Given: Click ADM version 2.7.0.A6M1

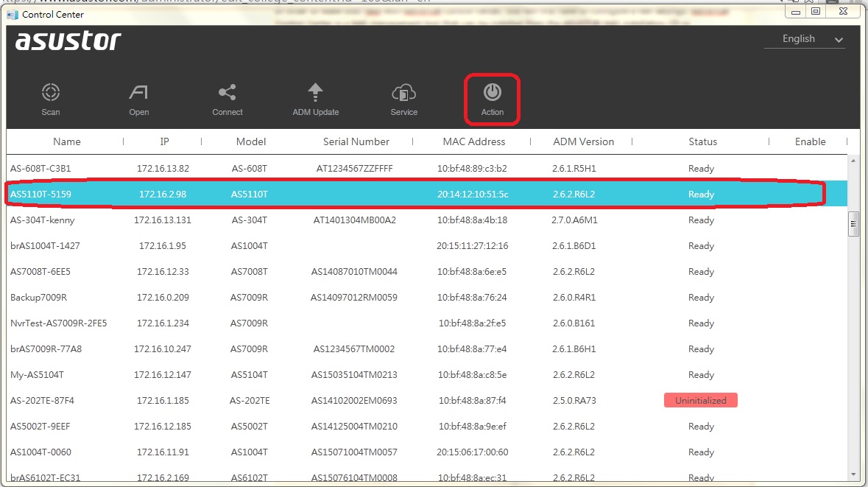Looking at the screenshot, I should (x=574, y=220).
